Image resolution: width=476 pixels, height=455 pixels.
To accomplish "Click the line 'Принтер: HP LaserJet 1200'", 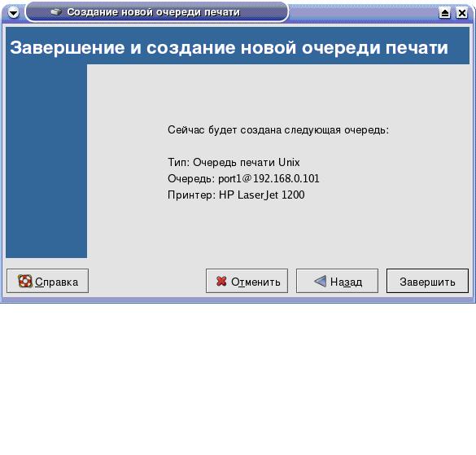I will pos(236,195).
